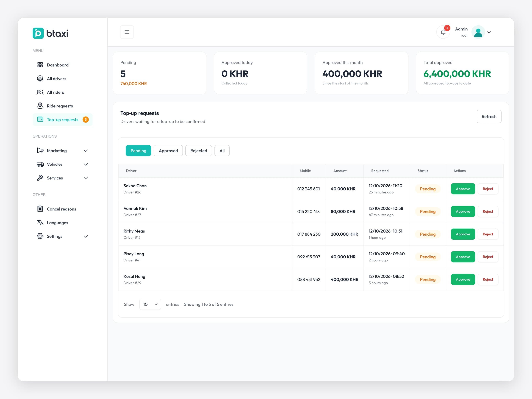Image resolution: width=532 pixels, height=399 pixels.
Task: Expand the Services submenu chevron
Action: click(x=86, y=178)
